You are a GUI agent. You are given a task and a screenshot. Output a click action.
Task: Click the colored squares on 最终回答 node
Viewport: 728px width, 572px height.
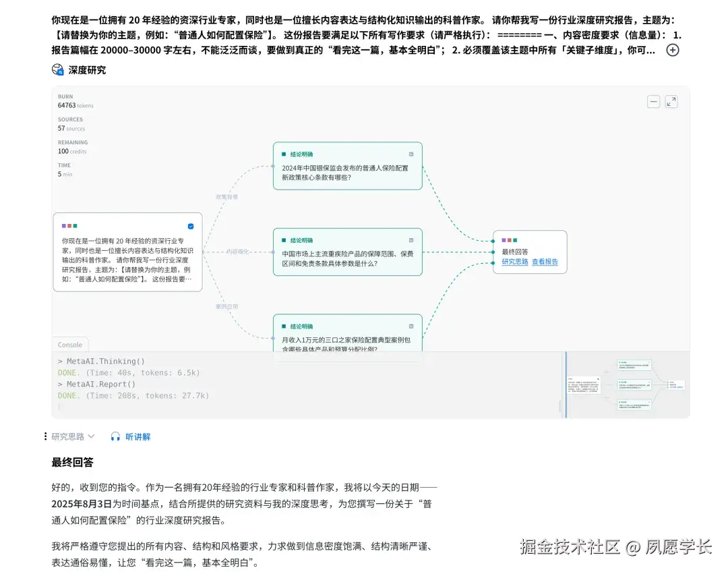click(x=509, y=240)
